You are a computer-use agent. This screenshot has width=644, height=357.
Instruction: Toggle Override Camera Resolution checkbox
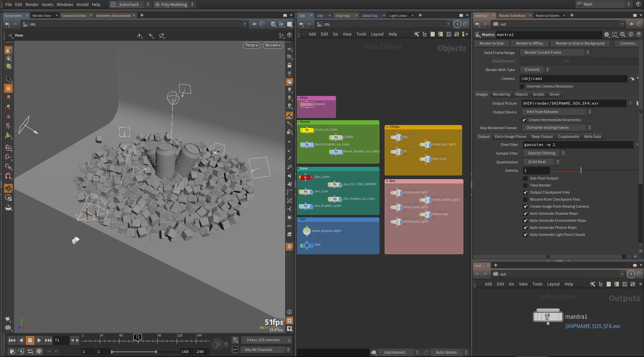point(522,87)
